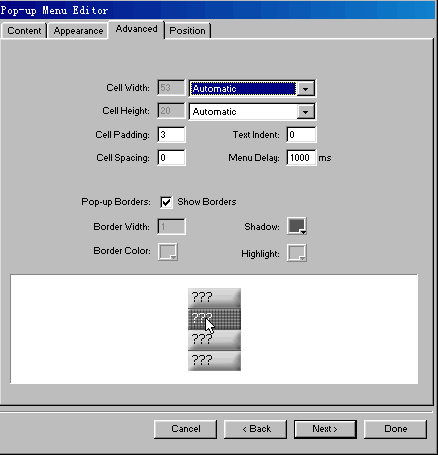Select the Advanced tab

click(x=136, y=29)
